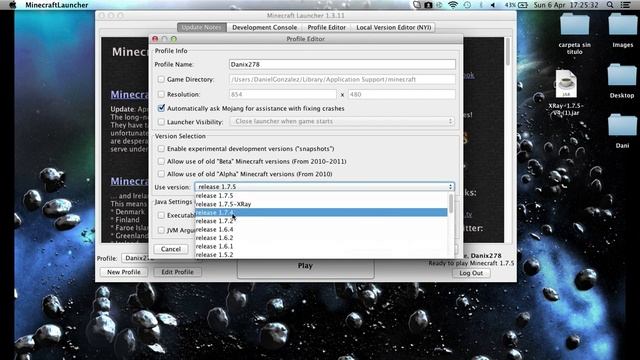Viewport: 640px width, 360px height.
Task: Enable experimental snapshots checkbox
Action: coord(161,149)
